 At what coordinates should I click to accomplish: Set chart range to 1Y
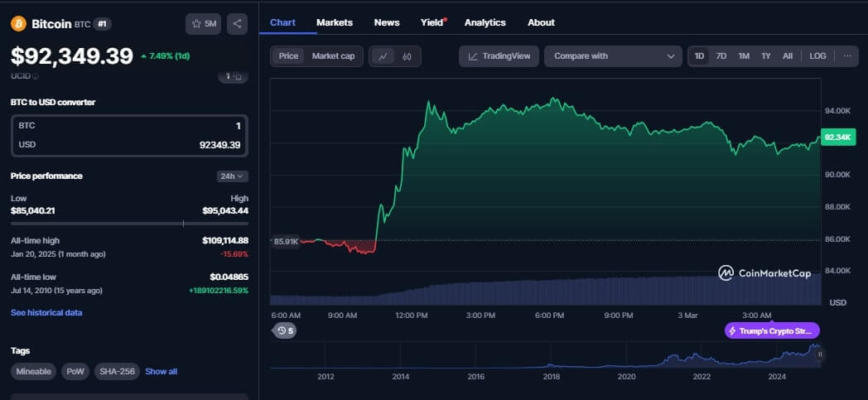765,55
